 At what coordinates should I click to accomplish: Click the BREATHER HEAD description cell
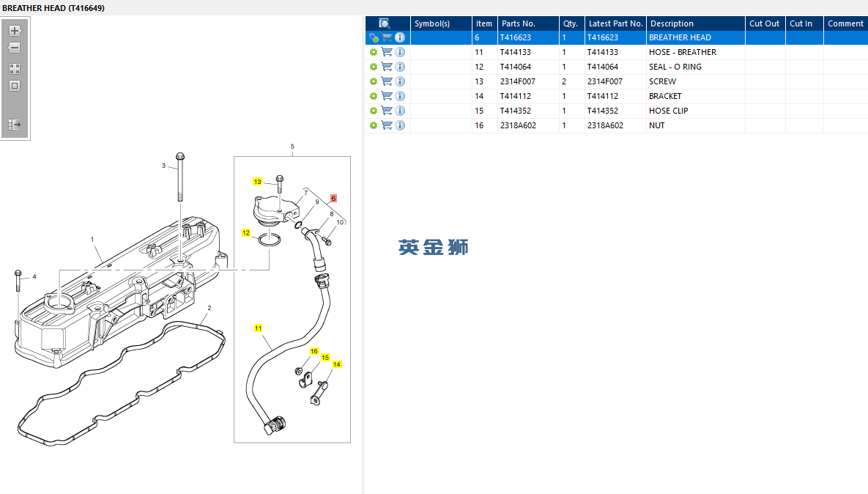click(x=695, y=37)
